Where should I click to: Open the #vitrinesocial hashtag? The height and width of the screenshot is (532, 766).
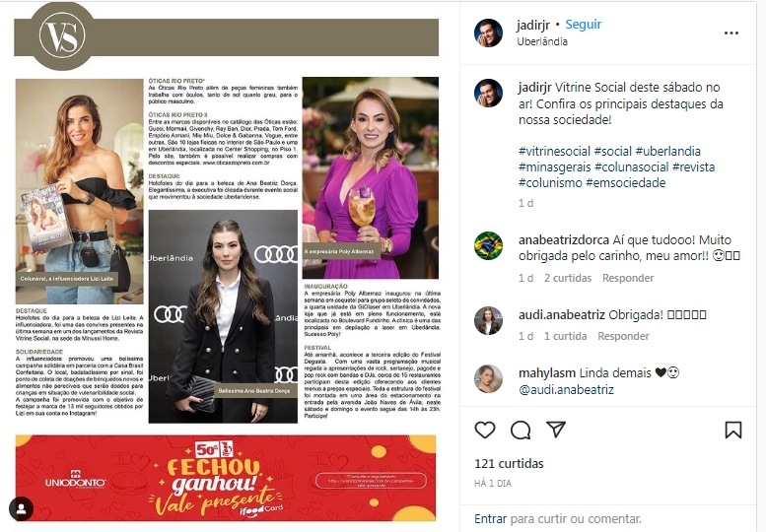click(x=554, y=152)
